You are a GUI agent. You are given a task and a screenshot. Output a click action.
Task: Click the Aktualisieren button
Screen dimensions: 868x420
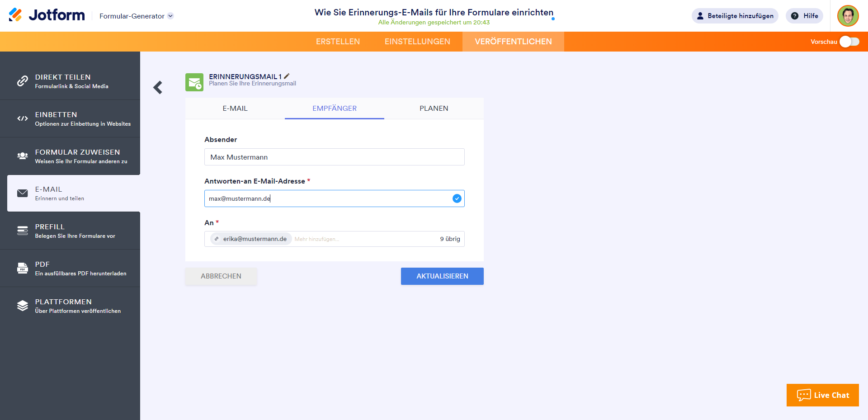[442, 276]
